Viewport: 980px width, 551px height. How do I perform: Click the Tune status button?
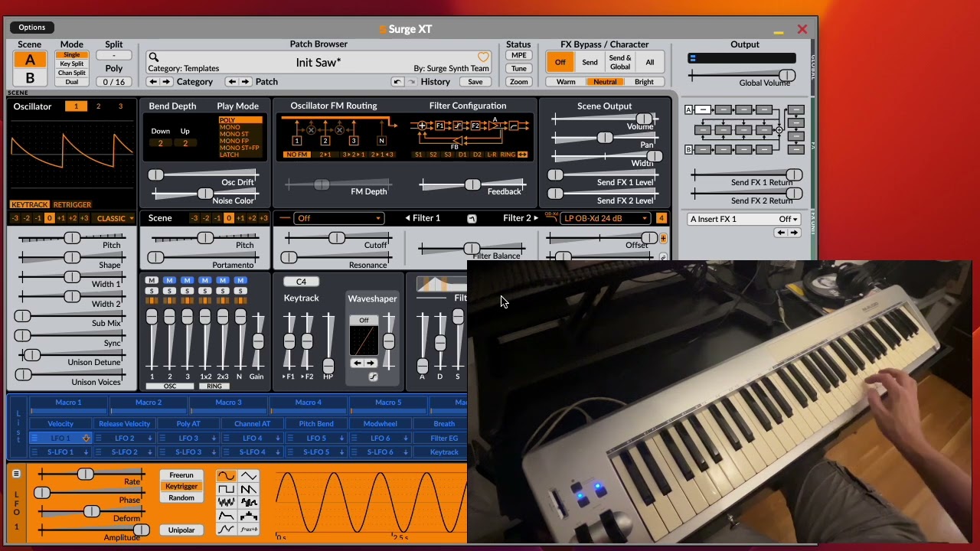click(x=518, y=69)
